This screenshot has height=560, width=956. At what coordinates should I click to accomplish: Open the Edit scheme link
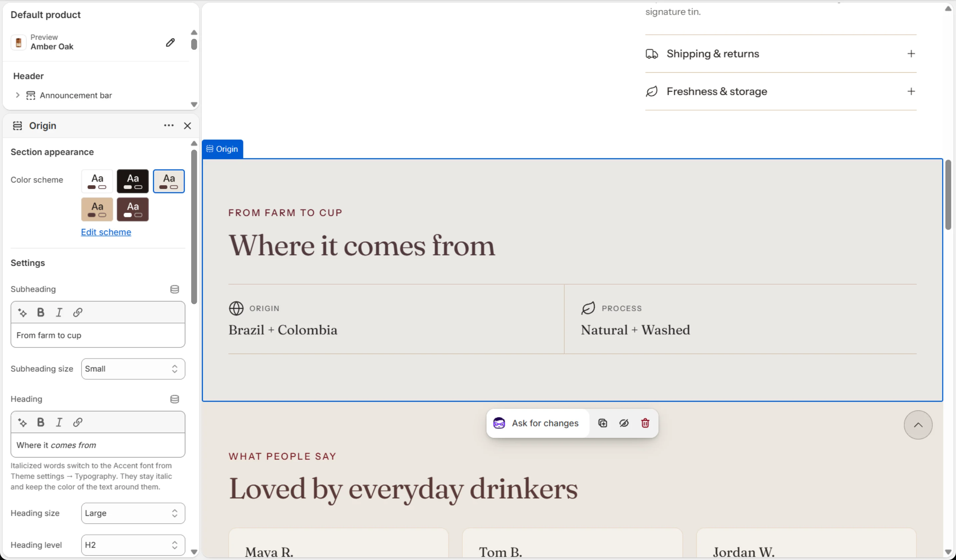pyautogui.click(x=106, y=232)
